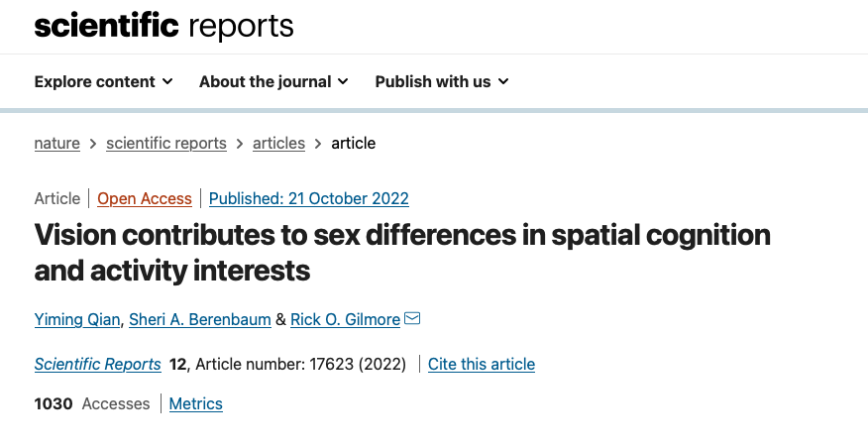Click the Open Access link
Screen dimensions: 868x448
click(x=145, y=198)
